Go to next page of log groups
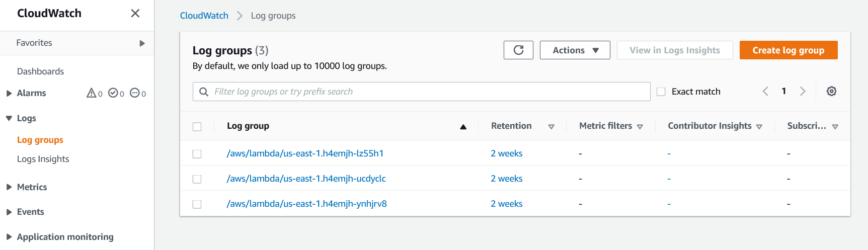Screen dimensions: 868x250 (x=803, y=91)
